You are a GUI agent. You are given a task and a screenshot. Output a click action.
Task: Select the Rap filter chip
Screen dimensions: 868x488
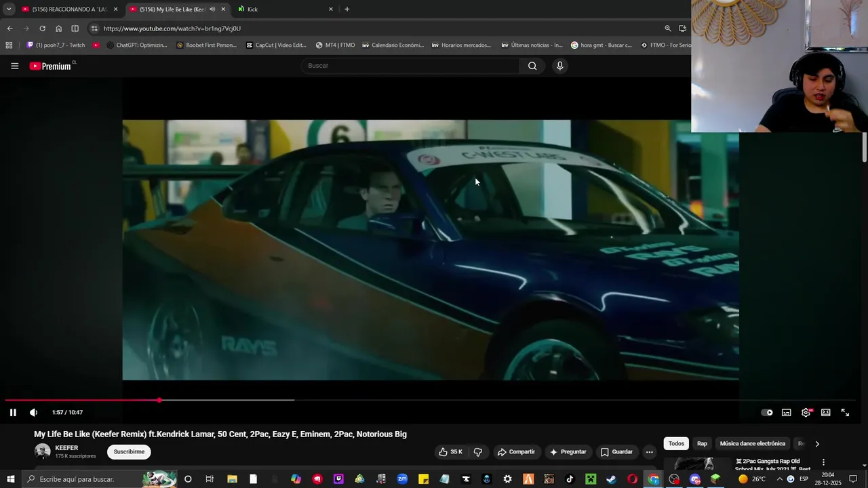702,444
